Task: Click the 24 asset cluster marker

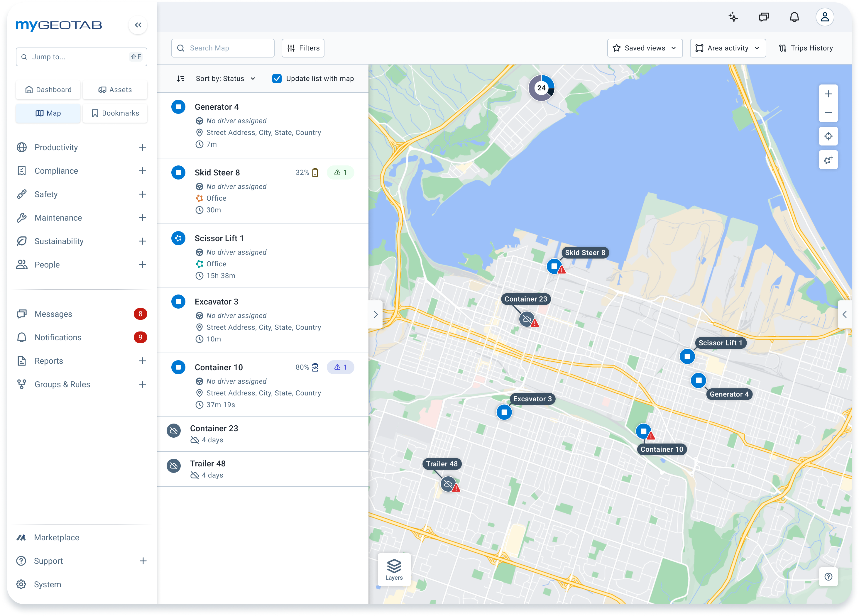Action: pos(541,88)
